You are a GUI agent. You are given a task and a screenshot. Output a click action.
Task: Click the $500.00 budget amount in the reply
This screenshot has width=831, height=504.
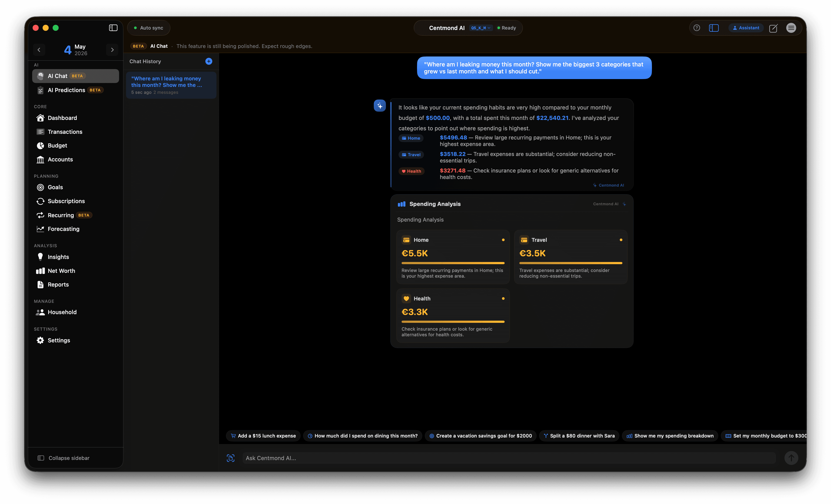[x=437, y=118]
